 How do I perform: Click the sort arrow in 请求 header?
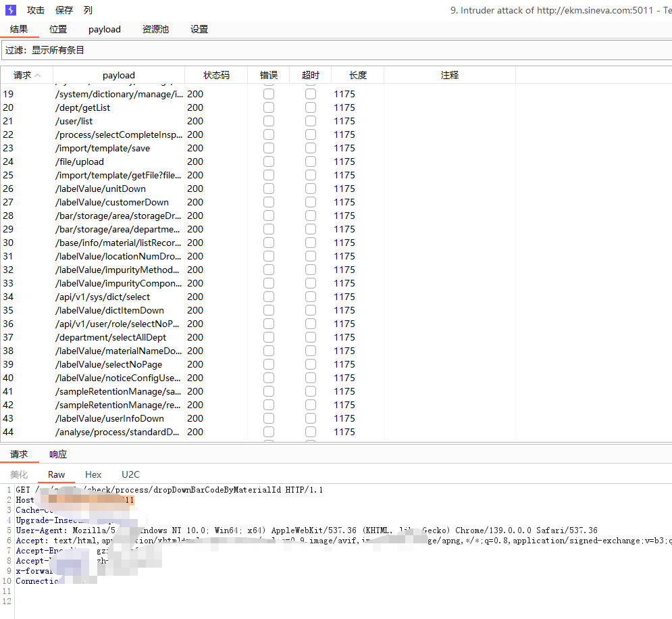(x=38, y=76)
